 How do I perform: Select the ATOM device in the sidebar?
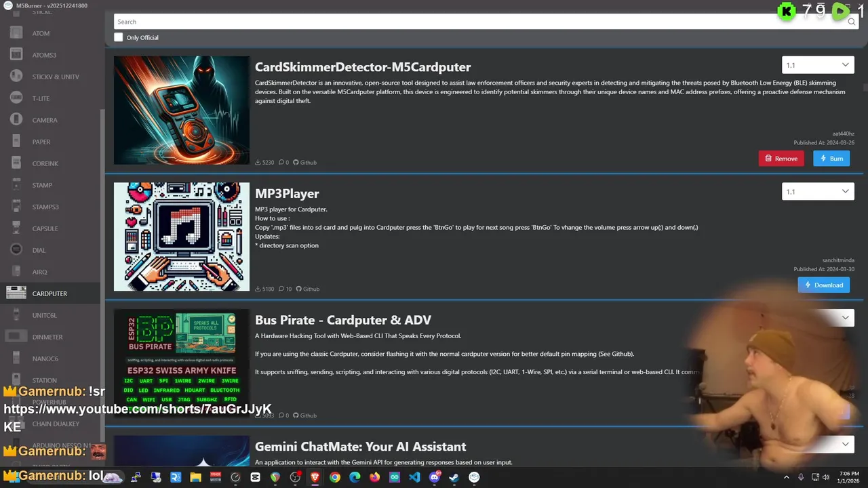pyautogui.click(x=50, y=33)
